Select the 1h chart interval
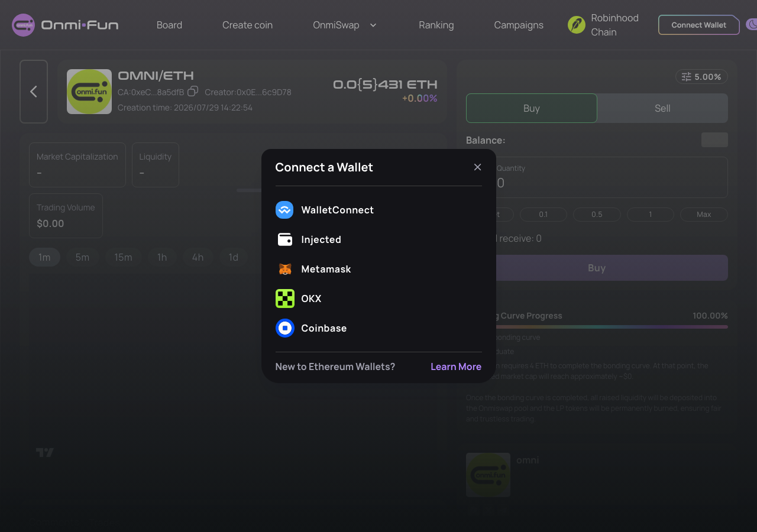The height and width of the screenshot is (532, 757). pyautogui.click(x=162, y=257)
